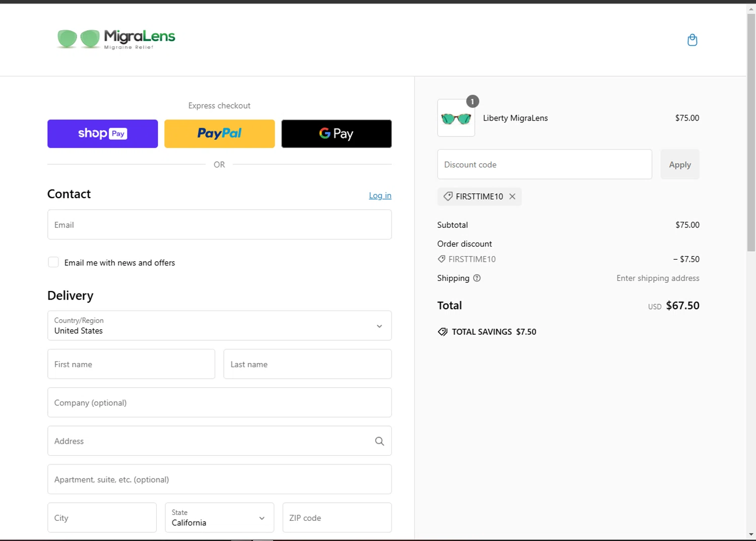Click the 'Subtotal' label
The width and height of the screenshot is (756, 541).
pyautogui.click(x=453, y=225)
